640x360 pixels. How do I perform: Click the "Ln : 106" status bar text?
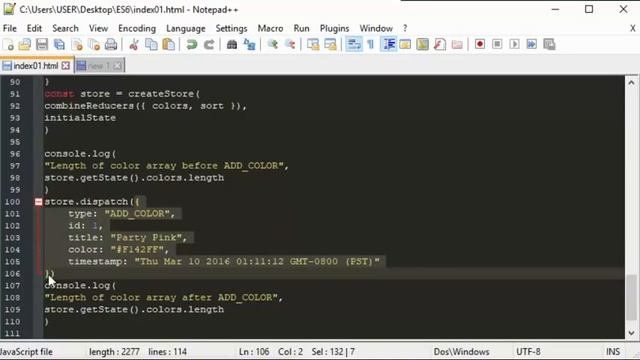point(254,351)
